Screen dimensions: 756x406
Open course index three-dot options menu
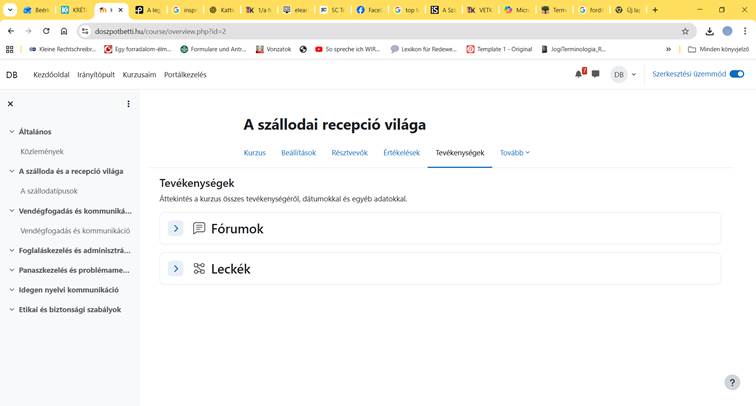click(128, 104)
